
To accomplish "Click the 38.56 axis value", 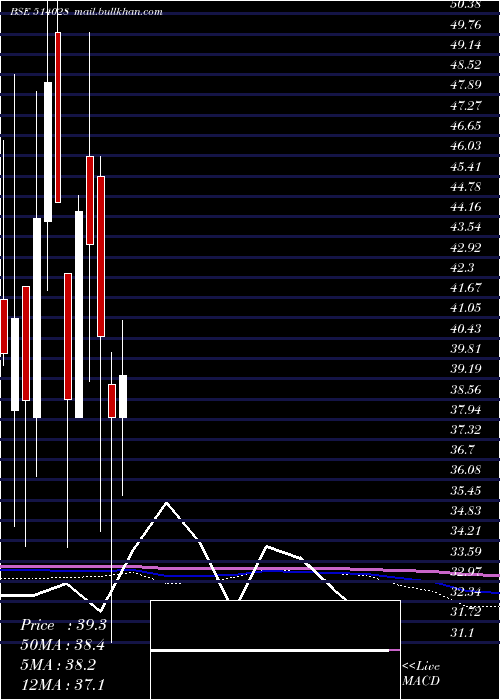I will pyautogui.click(x=466, y=389).
